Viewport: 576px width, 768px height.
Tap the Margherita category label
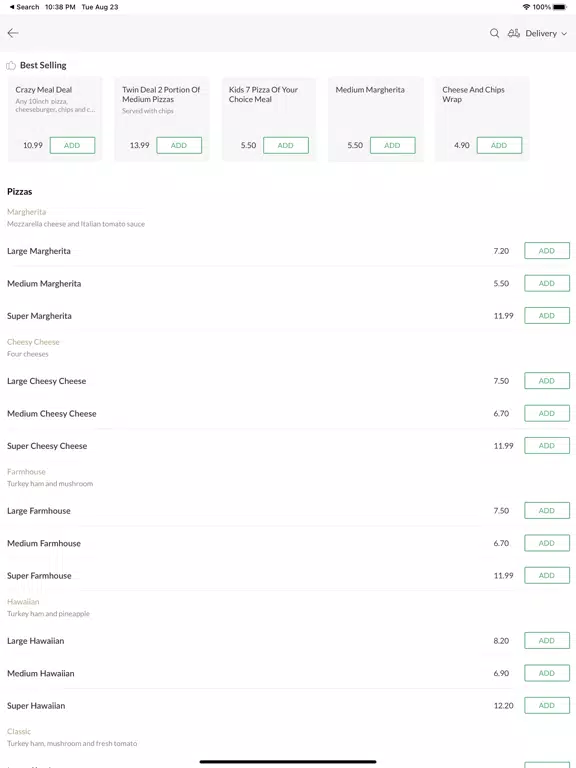click(x=26, y=212)
